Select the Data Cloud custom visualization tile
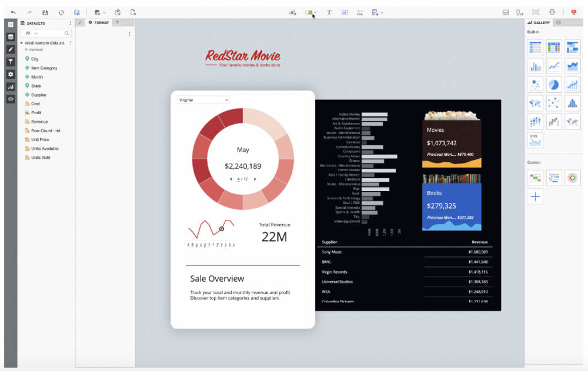Viewport: 588px width, 371px height. pos(554,178)
